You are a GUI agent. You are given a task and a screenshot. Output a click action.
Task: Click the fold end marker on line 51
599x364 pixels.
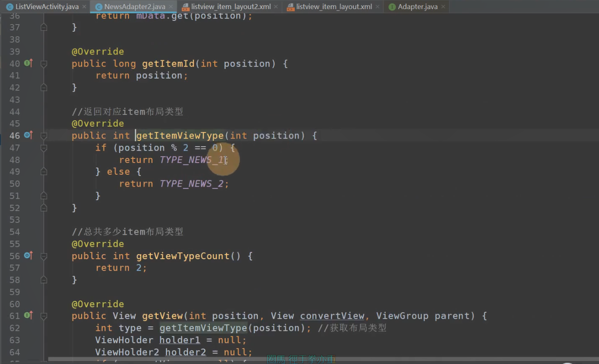pos(44,196)
